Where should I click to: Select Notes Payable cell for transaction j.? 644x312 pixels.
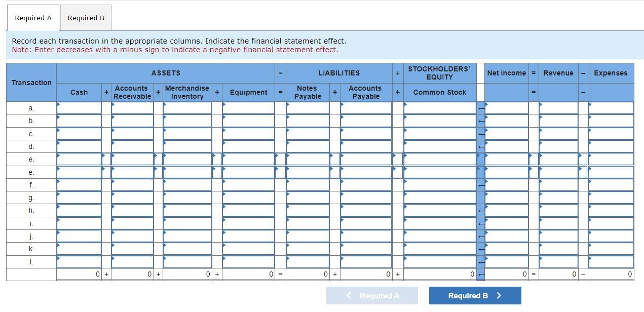(x=308, y=236)
